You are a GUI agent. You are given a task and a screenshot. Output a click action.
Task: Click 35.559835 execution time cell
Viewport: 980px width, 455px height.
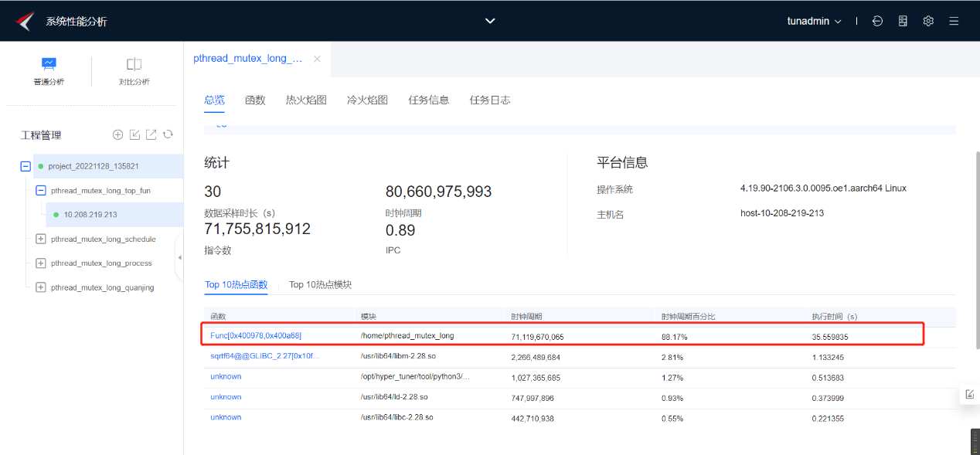tap(829, 337)
